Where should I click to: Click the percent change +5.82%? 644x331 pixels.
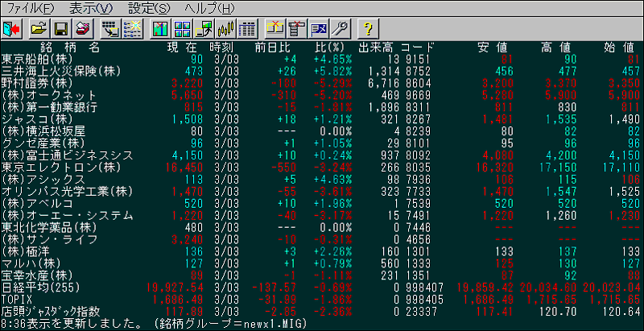click(332, 71)
